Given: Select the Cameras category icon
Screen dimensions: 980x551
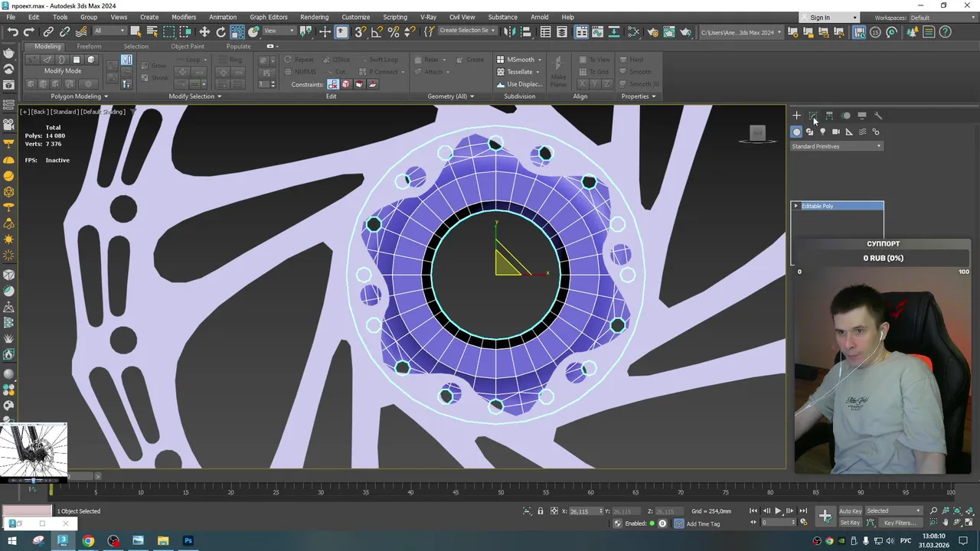Looking at the screenshot, I should tap(835, 132).
